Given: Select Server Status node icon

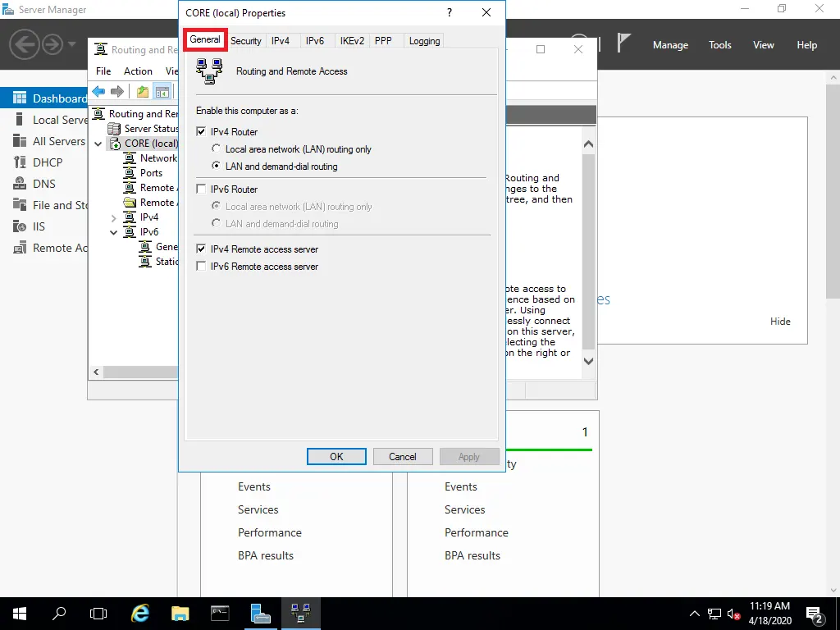Looking at the screenshot, I should pyautogui.click(x=113, y=129).
